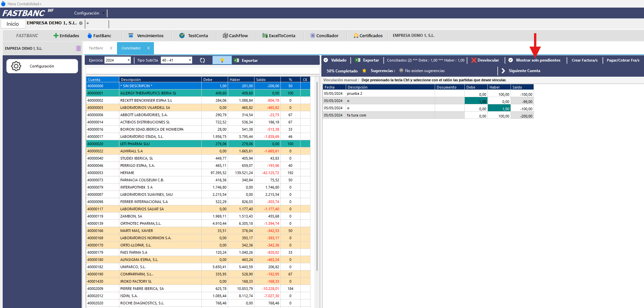Viewport: 644px width, 308px height.
Task: Select the ledger entry 'fa tura com'
Action: pos(428,115)
